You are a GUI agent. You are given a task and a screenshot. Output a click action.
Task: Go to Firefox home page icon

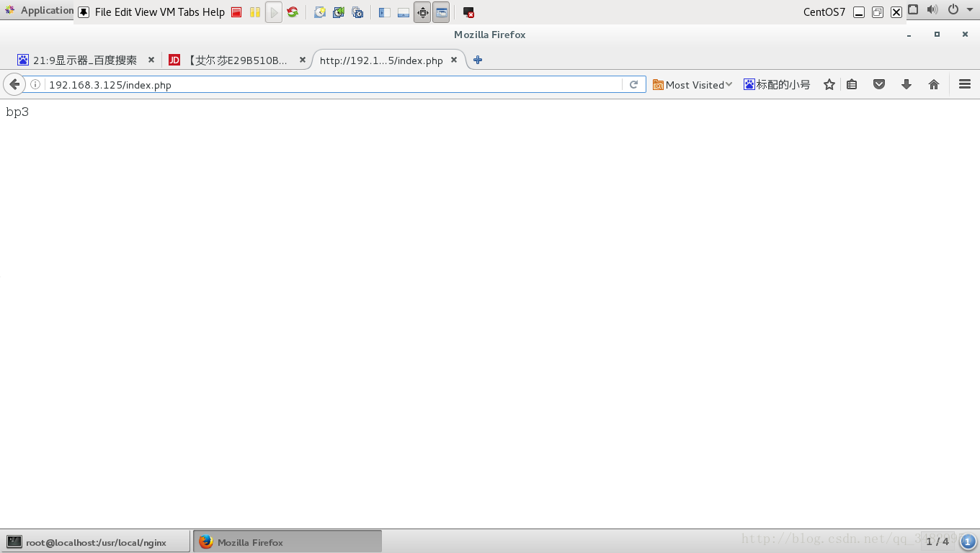[x=934, y=84]
